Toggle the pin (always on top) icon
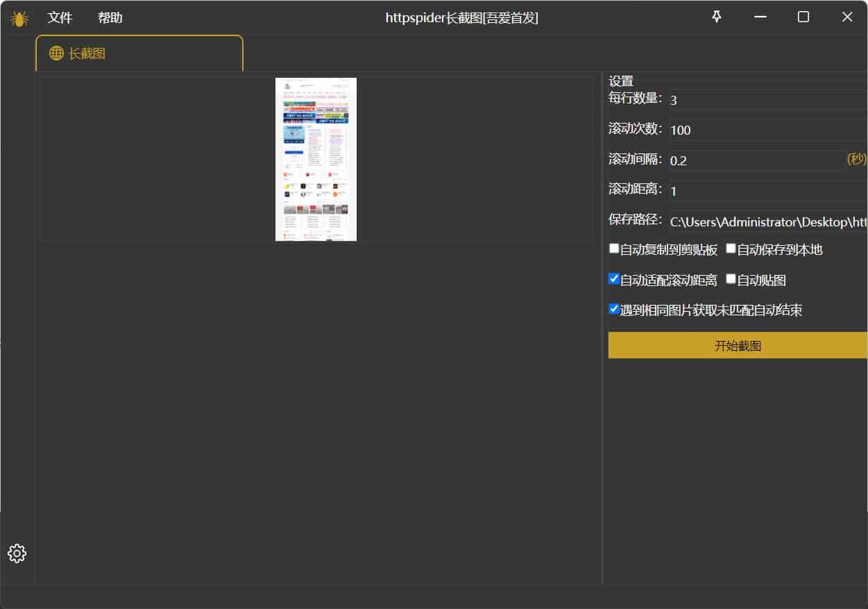The width and height of the screenshot is (868, 609). (716, 17)
